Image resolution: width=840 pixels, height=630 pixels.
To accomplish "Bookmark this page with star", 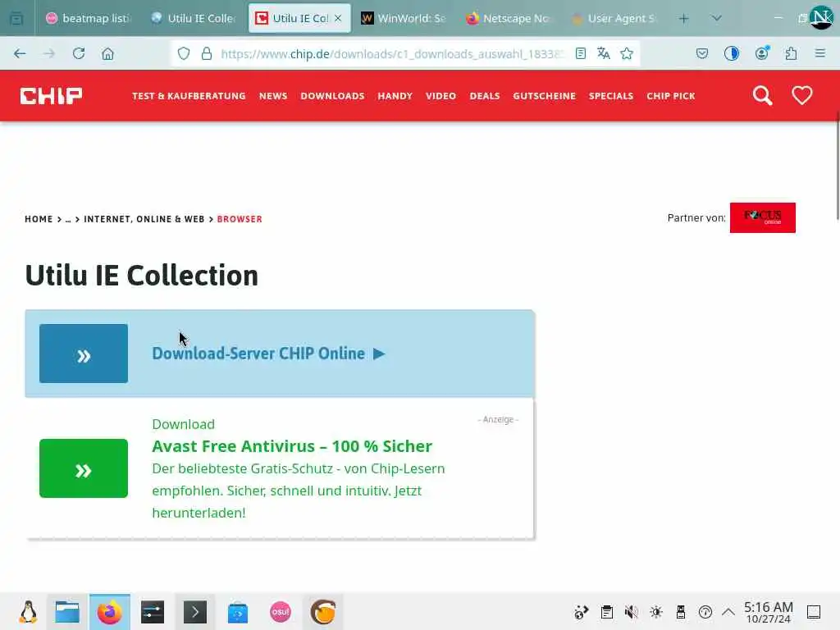I will (627, 53).
